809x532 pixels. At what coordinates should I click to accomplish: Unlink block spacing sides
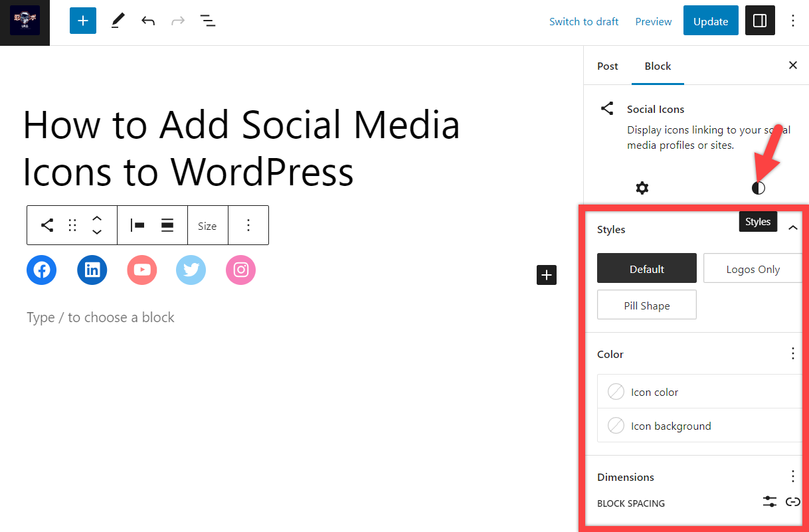[792, 502]
